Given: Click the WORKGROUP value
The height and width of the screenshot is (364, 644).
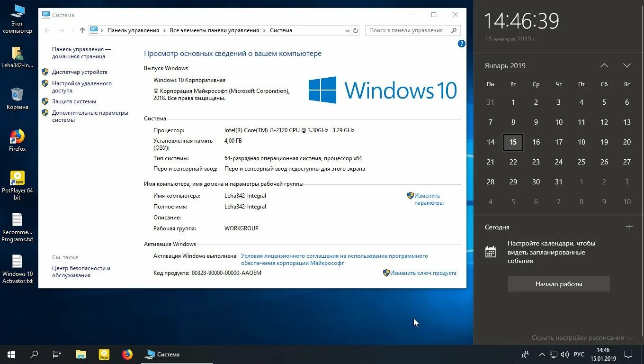Looking at the screenshot, I should [x=241, y=228].
